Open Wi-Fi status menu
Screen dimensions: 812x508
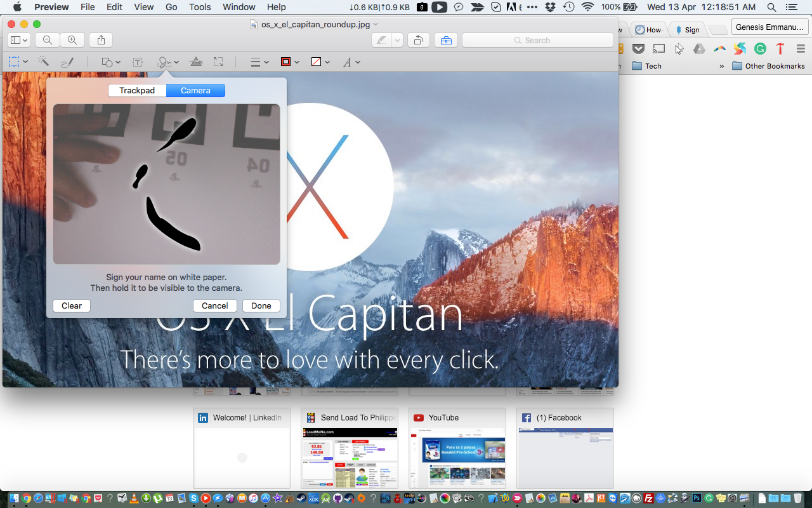[x=588, y=7]
